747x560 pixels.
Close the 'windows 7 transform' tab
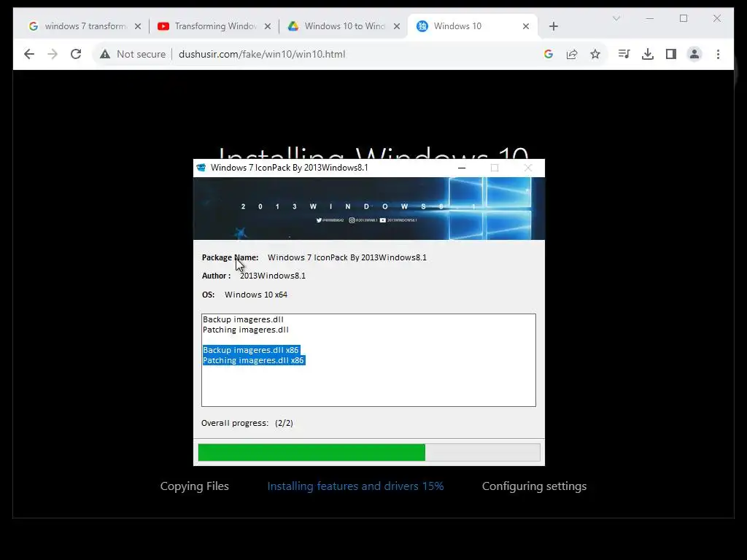click(138, 27)
